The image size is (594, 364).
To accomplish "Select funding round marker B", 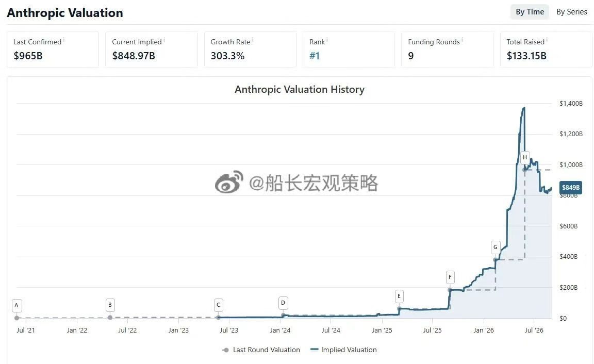I will point(110,305).
